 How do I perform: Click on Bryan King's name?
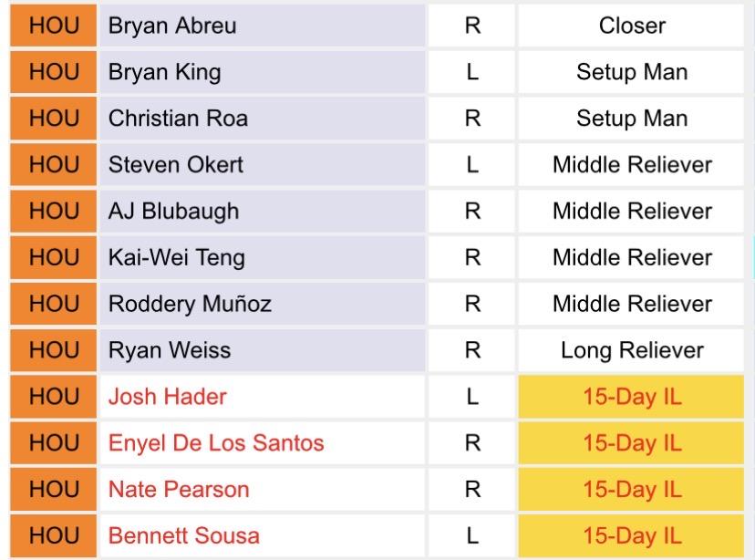(164, 72)
